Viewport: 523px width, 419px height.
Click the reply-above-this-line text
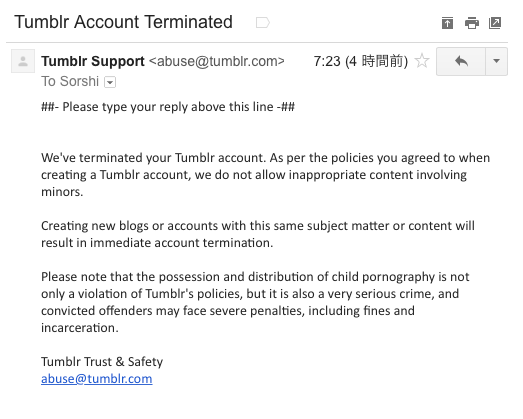click(x=168, y=107)
